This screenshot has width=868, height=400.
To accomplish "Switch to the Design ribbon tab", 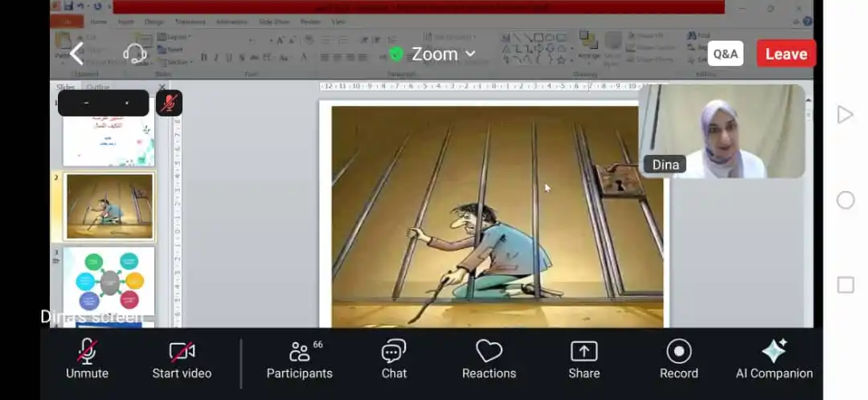I will [154, 22].
